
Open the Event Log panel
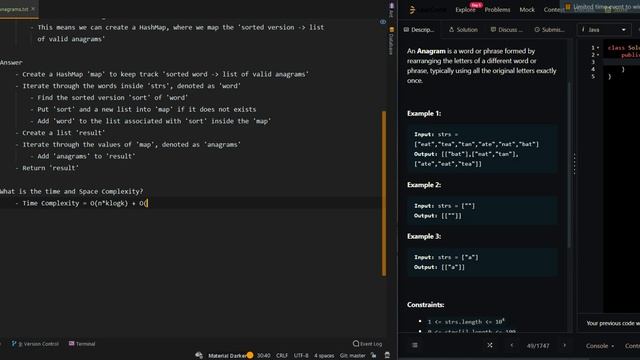point(367,344)
